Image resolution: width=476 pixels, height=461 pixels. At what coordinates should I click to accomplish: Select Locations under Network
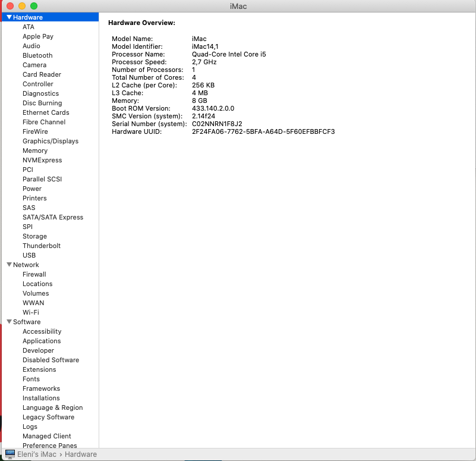point(37,284)
